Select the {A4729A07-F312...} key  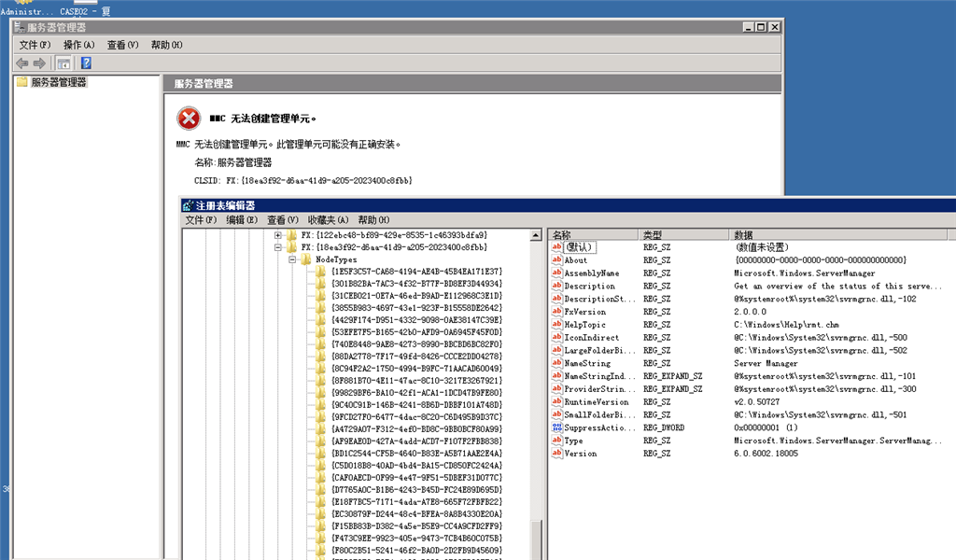click(x=417, y=429)
